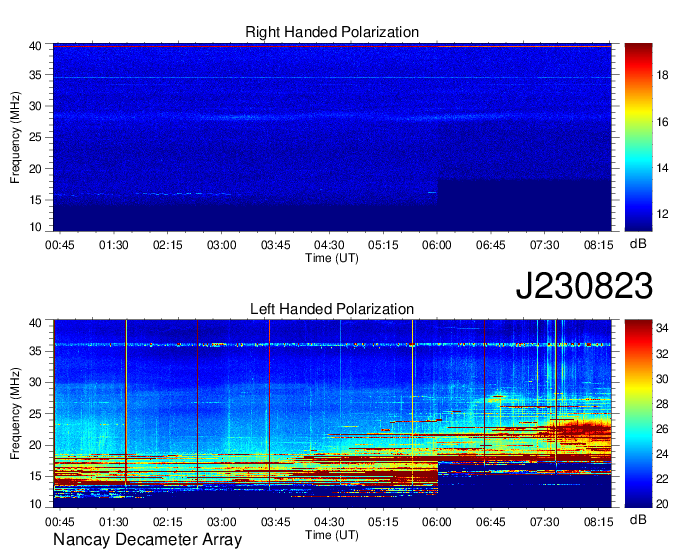680x552 pixels.
Task: Click the 02:15 tick on the right-handed plot
Action: [167, 245]
